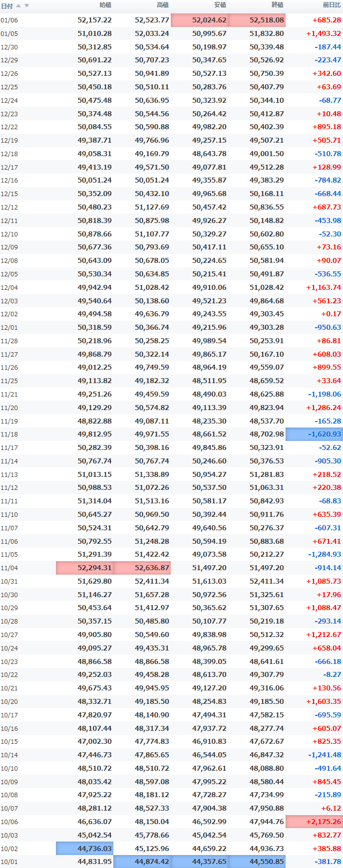The image size is (343, 868).
Task: Click the change value +685.28
Action: click(327, 20)
